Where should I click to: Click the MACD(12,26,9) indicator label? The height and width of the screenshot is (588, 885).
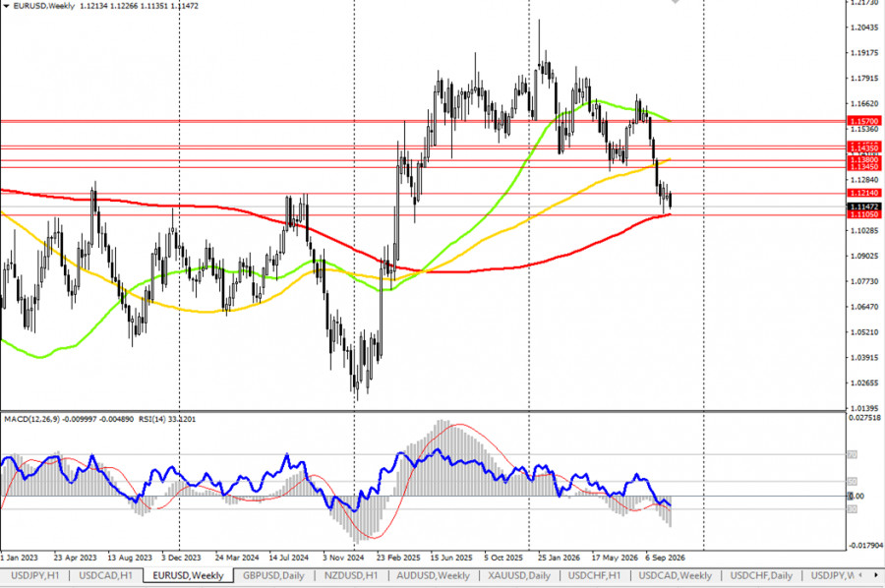tap(31, 419)
